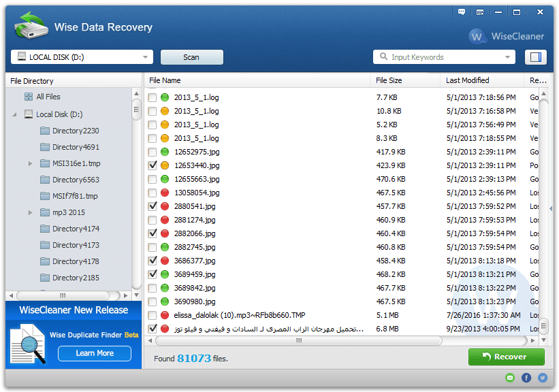This screenshot has height=392, width=559.
Task: Click the red status dot of elissa_dalolak TMP file
Action: (165, 315)
